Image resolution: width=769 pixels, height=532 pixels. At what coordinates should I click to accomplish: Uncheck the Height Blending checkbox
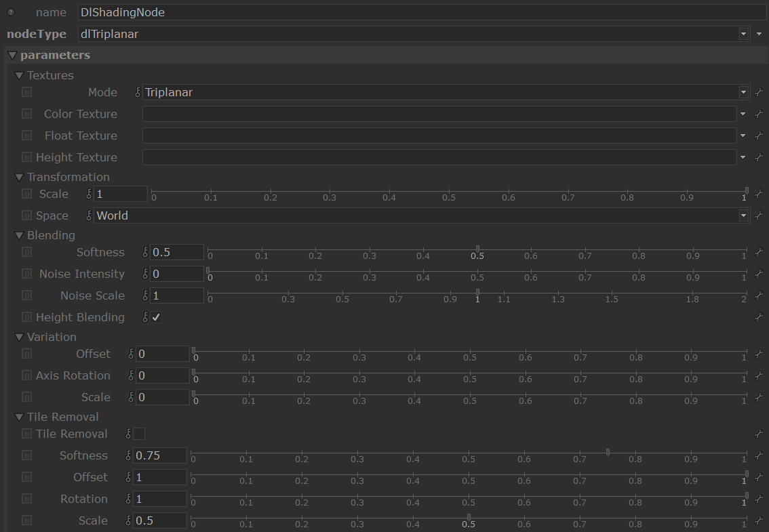156,317
